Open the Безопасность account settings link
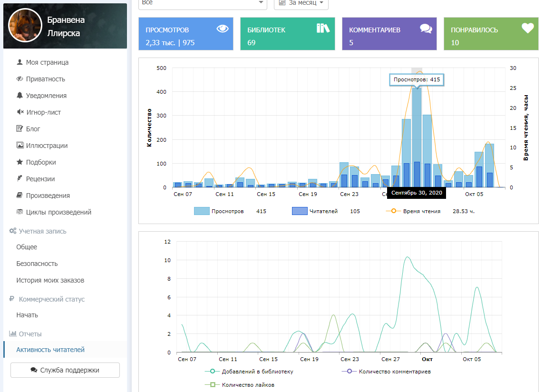544x392 pixels. click(37, 264)
